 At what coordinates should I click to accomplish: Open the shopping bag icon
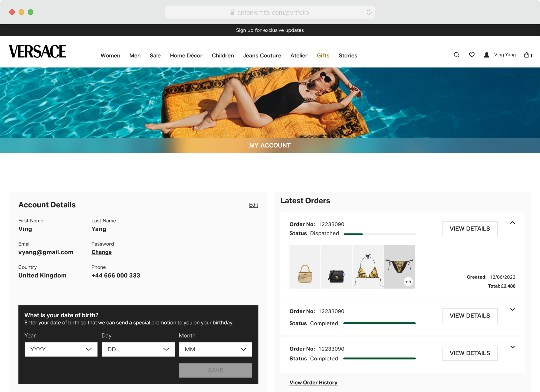(527, 55)
